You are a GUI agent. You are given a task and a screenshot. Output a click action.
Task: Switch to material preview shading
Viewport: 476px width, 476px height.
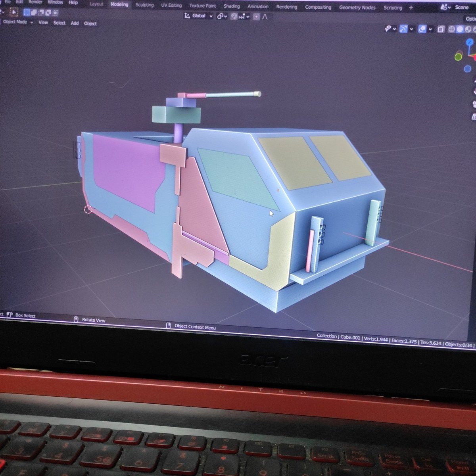pyautogui.click(x=468, y=29)
